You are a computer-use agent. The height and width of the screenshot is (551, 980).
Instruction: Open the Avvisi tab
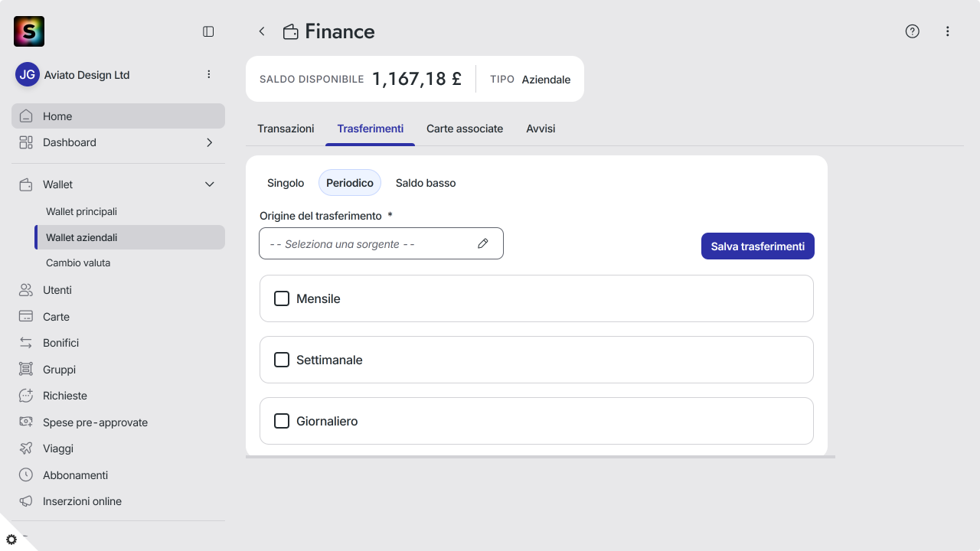click(541, 129)
